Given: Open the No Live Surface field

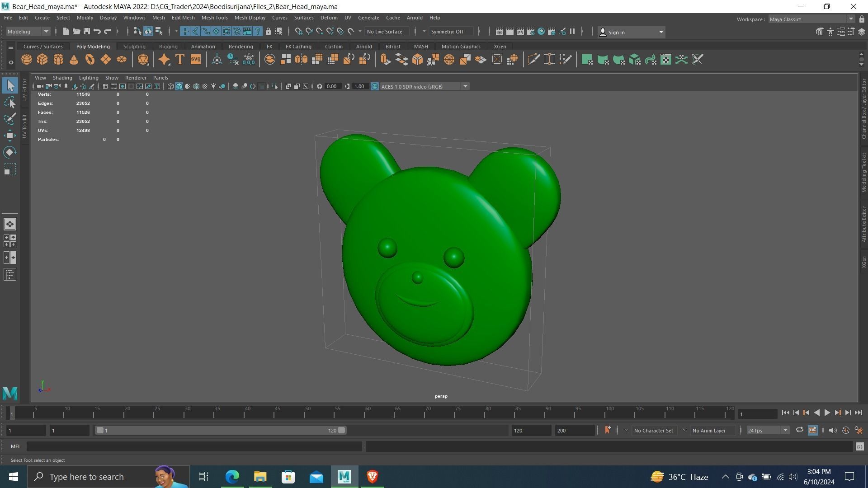Looking at the screenshot, I should click(x=387, y=32).
